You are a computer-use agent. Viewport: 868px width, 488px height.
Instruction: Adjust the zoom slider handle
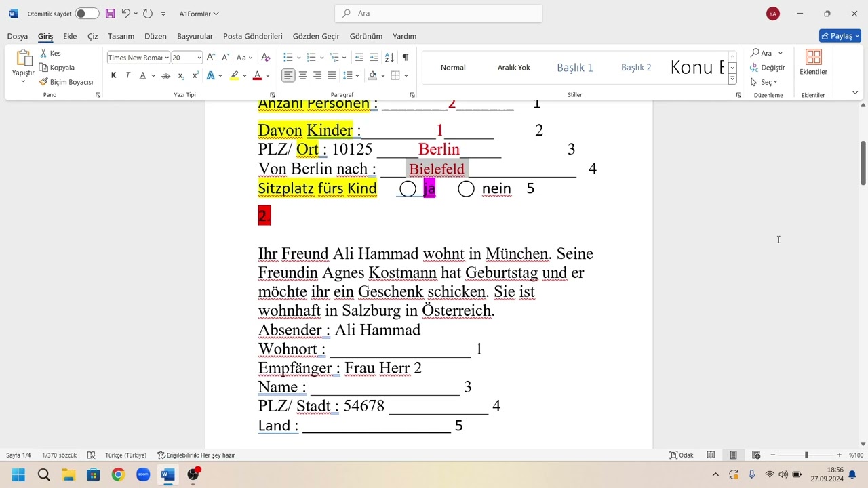(x=806, y=455)
